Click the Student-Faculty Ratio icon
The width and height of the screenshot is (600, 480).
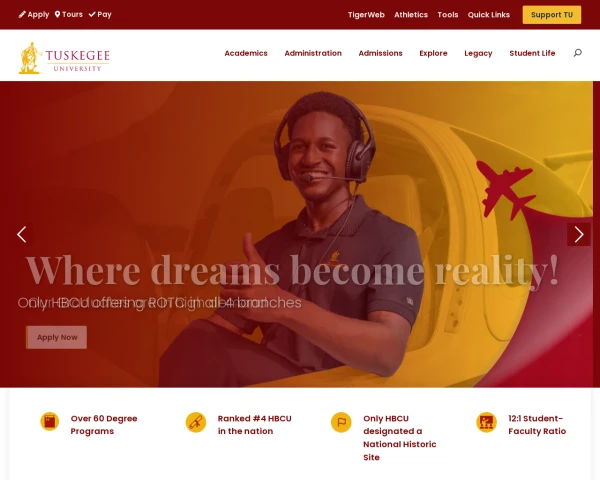pos(486,422)
